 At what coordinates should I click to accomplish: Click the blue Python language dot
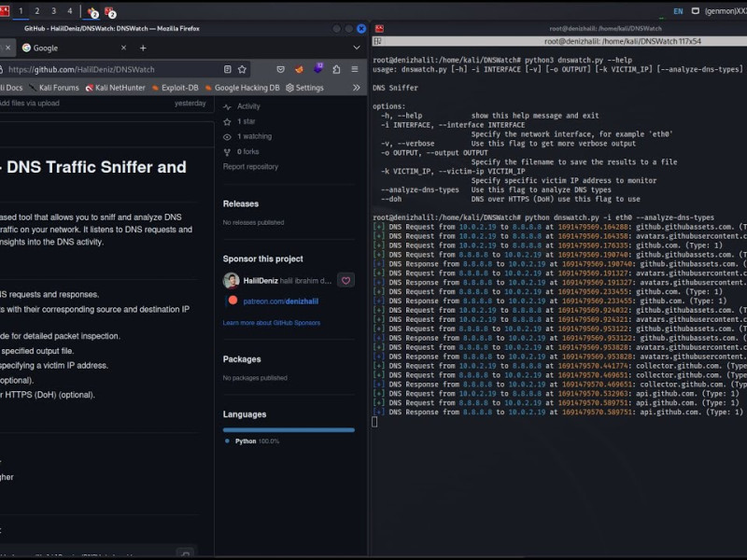(x=227, y=441)
